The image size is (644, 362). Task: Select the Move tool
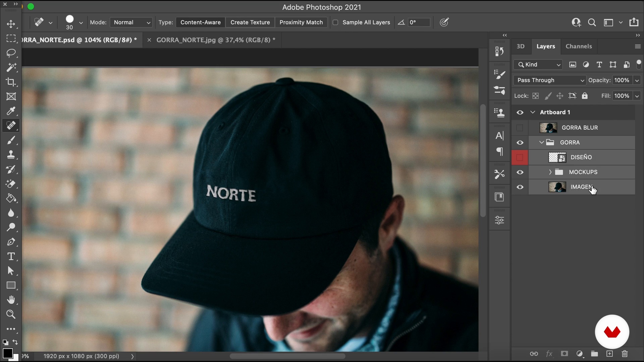coord(11,24)
